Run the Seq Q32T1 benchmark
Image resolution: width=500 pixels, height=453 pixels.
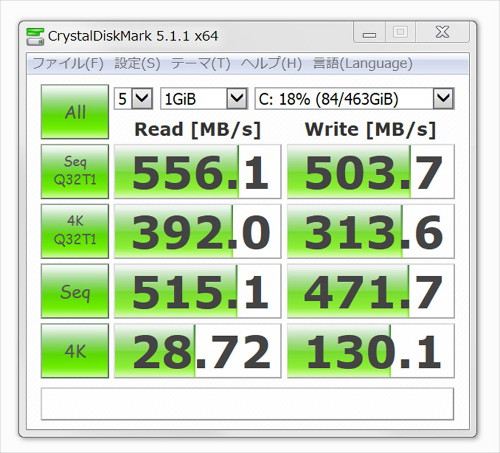75,171
